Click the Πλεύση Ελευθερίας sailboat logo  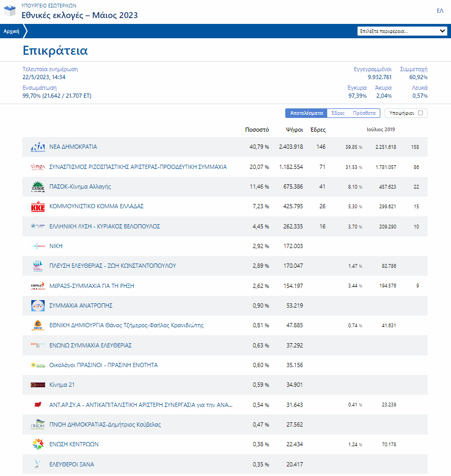point(38,266)
